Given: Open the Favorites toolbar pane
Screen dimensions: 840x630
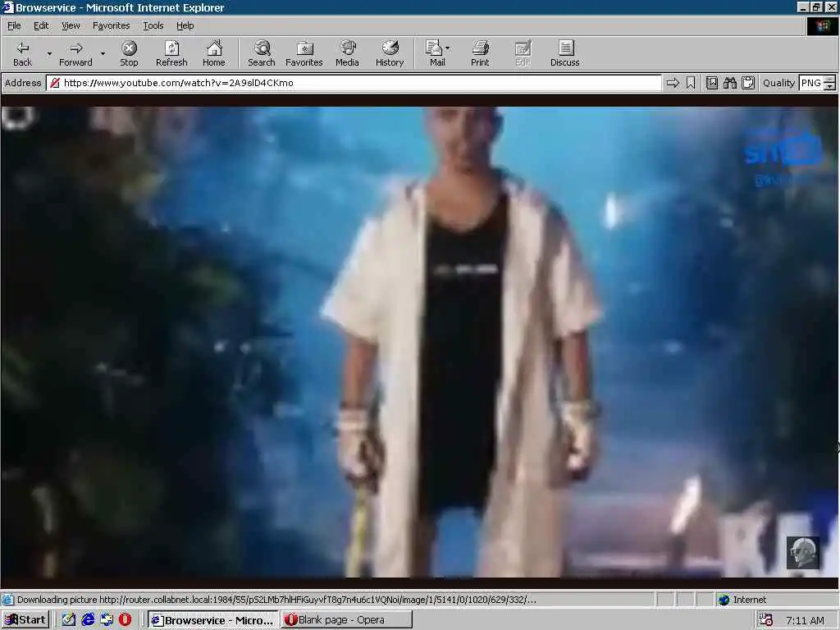Looking at the screenshot, I should [304, 53].
